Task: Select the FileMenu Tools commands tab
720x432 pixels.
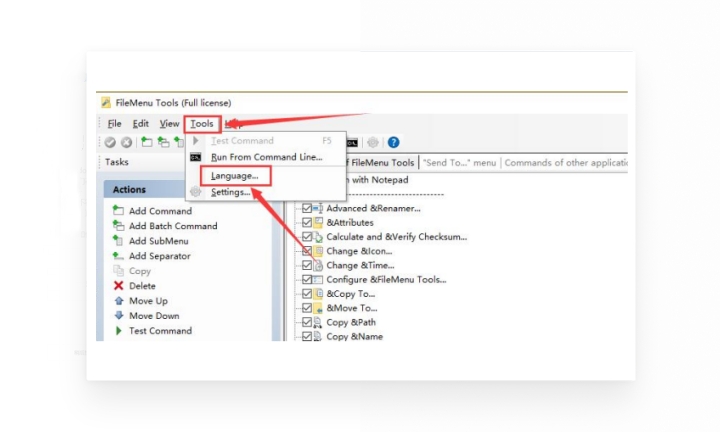Action: click(x=382, y=163)
